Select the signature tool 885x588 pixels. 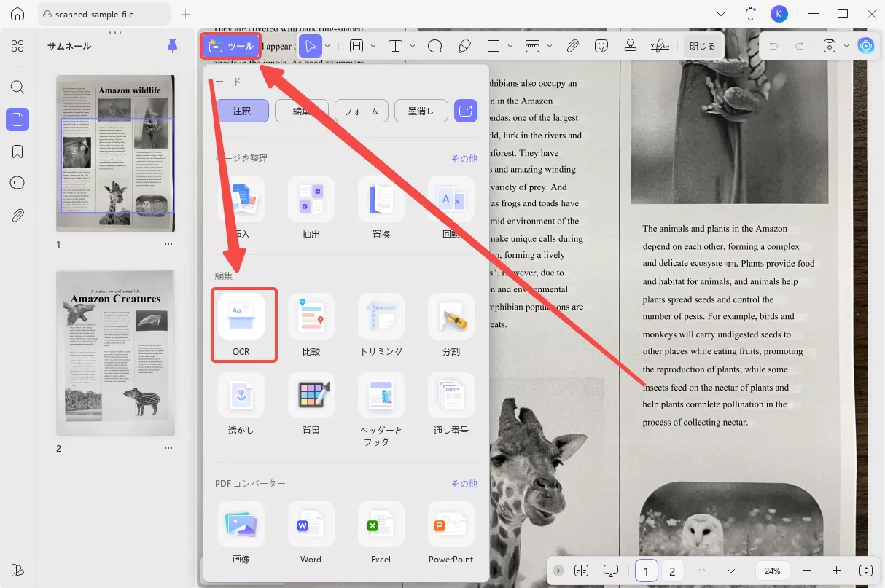pos(660,46)
